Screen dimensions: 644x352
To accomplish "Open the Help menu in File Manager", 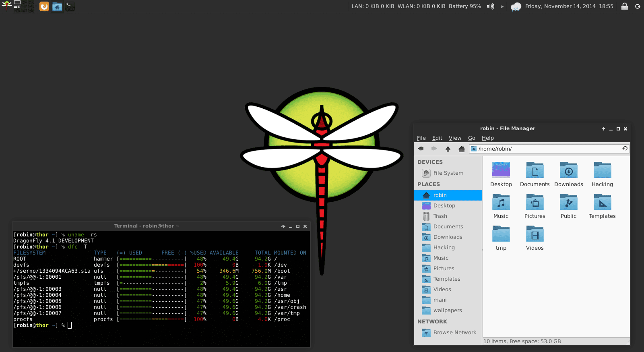I will 488,138.
